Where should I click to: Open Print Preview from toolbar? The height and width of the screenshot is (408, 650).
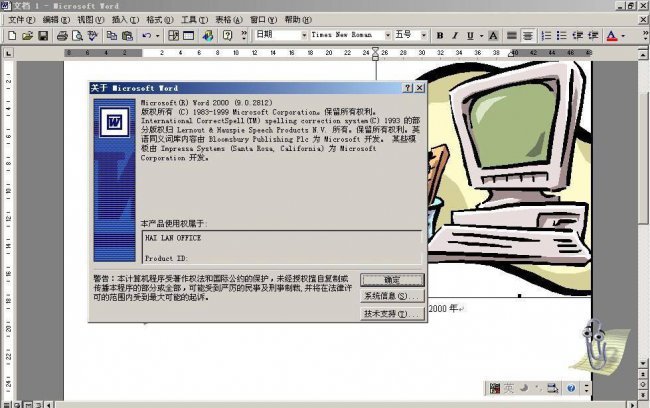78,36
